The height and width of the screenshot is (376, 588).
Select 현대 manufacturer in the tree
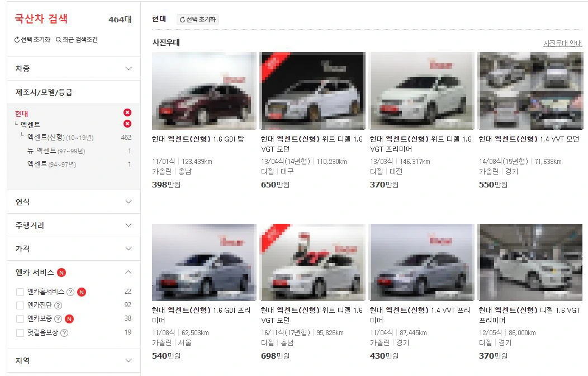(21, 114)
